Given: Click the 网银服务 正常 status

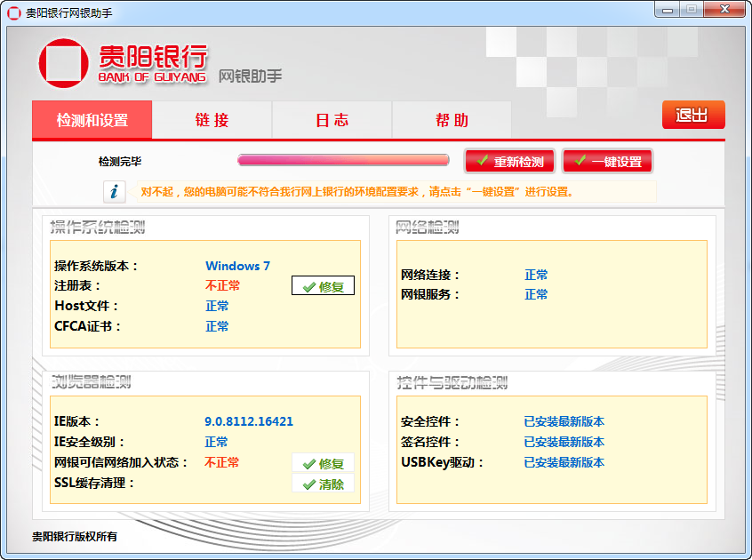Looking at the screenshot, I should [536, 294].
